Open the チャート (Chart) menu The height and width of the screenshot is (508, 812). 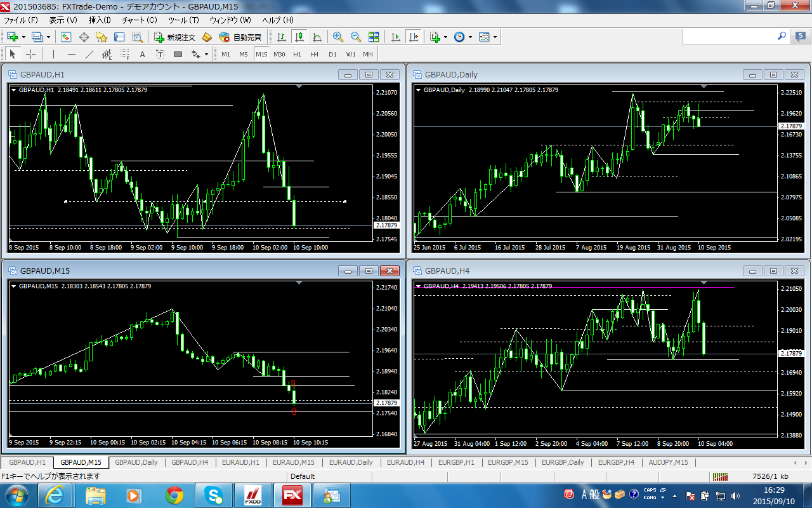click(x=139, y=20)
